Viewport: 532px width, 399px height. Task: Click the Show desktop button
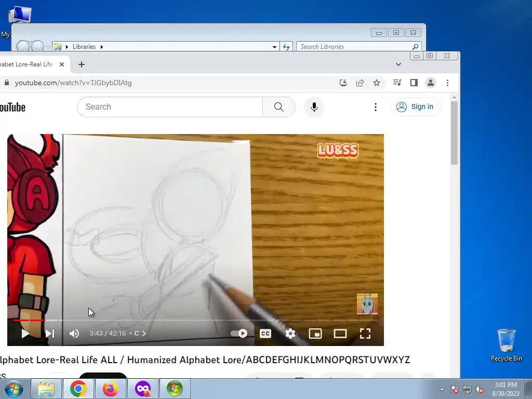(x=528, y=389)
